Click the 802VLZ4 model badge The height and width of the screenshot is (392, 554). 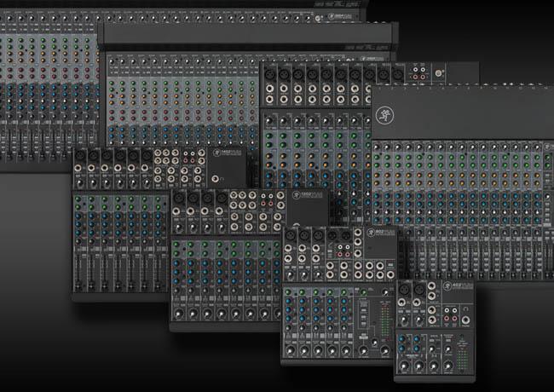tap(381, 233)
